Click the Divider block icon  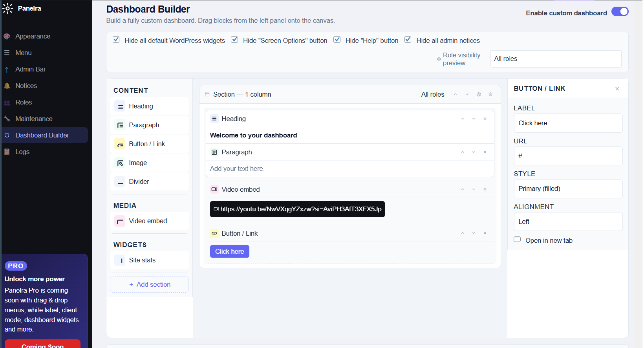(120, 181)
